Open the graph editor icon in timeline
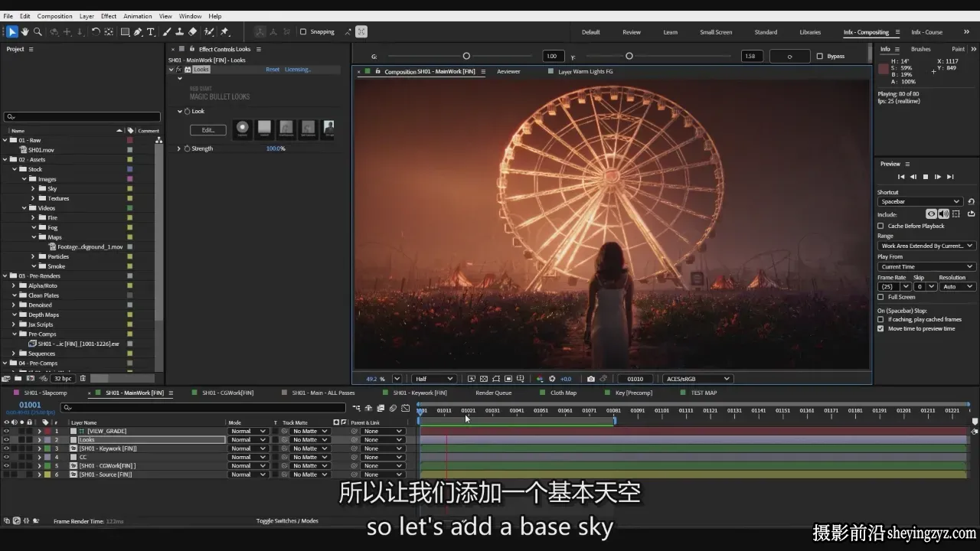The height and width of the screenshot is (551, 980). (x=406, y=409)
